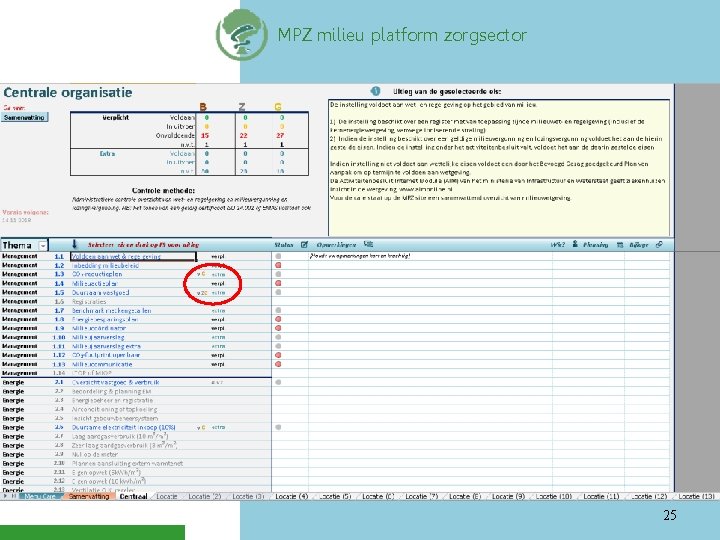Click the blue info icon beside Uitleg
720x540 pixels.
pyautogui.click(x=375, y=91)
